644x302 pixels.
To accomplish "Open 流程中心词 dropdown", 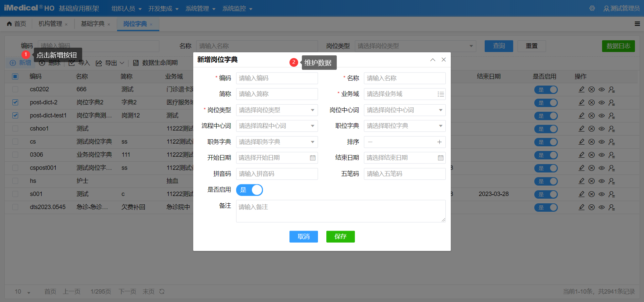I will pos(277,126).
